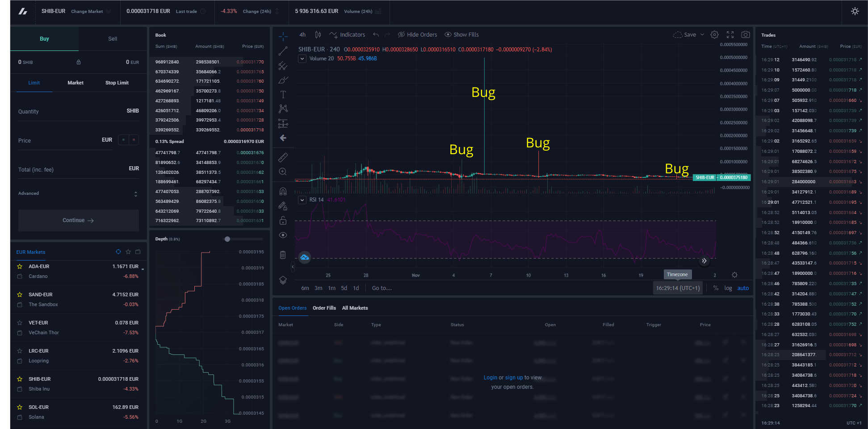Viewport: 868px width, 429px height.
Task: Select the XABCD pattern tool
Action: [283, 109]
